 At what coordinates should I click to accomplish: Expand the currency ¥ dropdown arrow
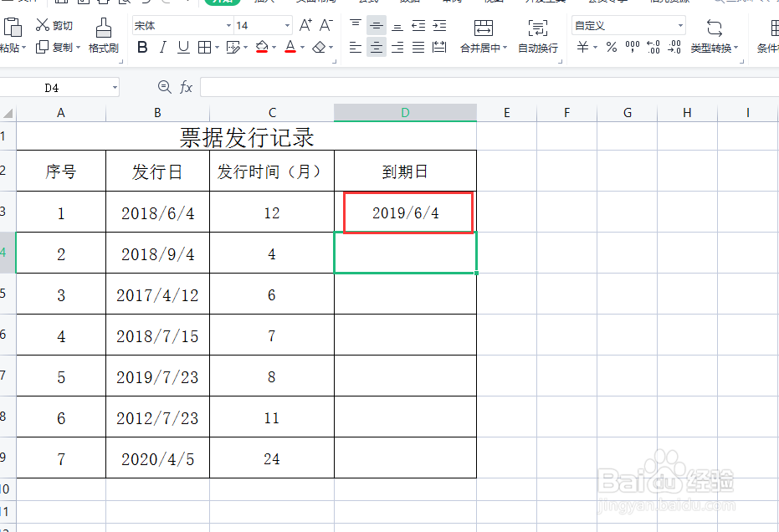coord(595,48)
